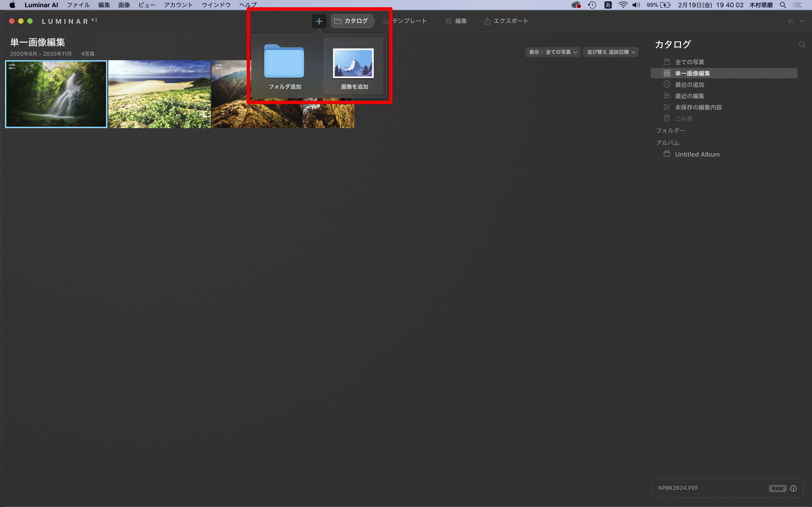
Task: Open the ファイル menu
Action: point(78,5)
